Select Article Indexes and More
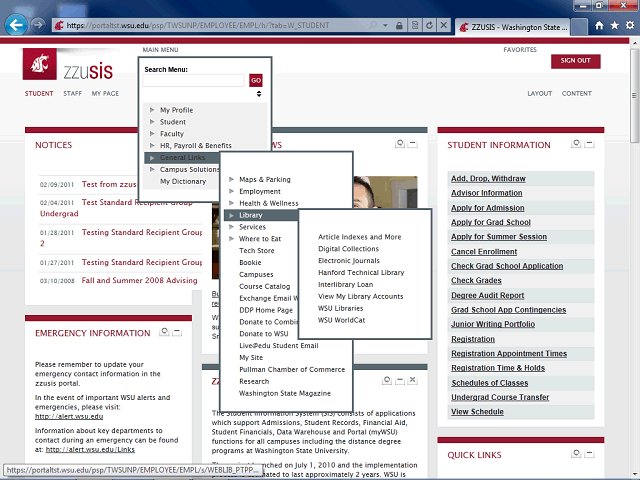This screenshot has height=480, width=640. [360, 237]
